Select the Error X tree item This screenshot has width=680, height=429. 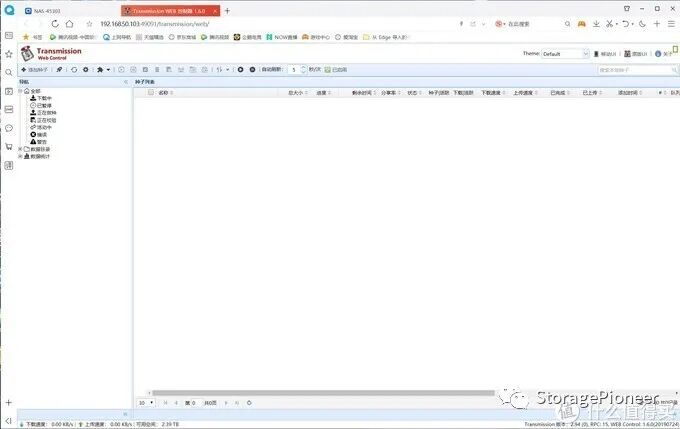click(x=38, y=134)
